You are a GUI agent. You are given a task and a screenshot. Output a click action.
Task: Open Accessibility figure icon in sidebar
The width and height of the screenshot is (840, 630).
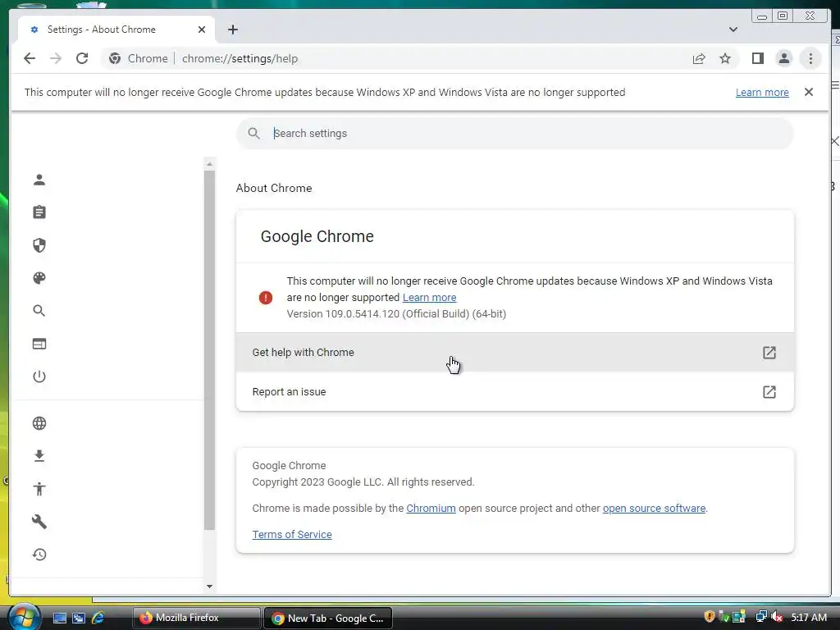39,489
